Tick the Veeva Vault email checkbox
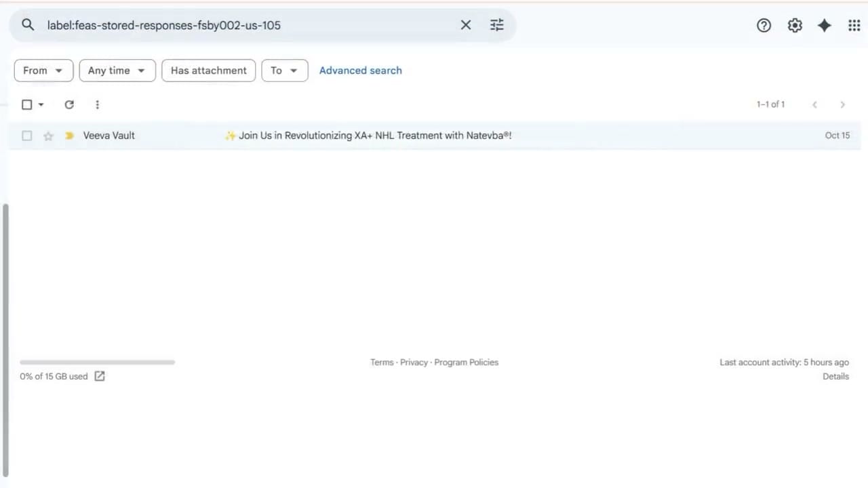 coord(27,136)
